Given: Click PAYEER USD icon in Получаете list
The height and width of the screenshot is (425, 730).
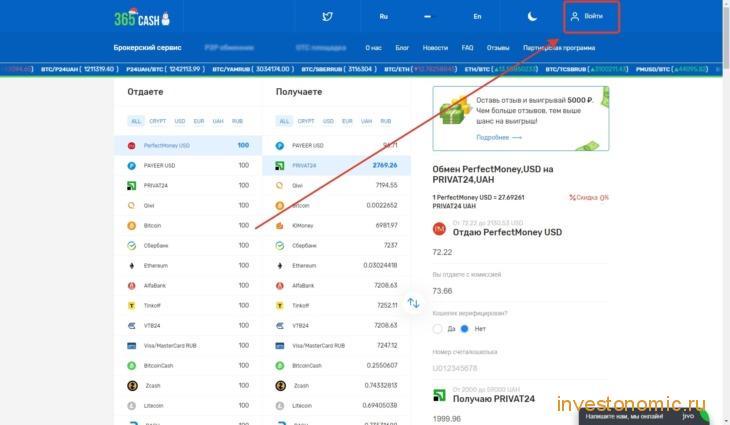Looking at the screenshot, I should (280, 146).
